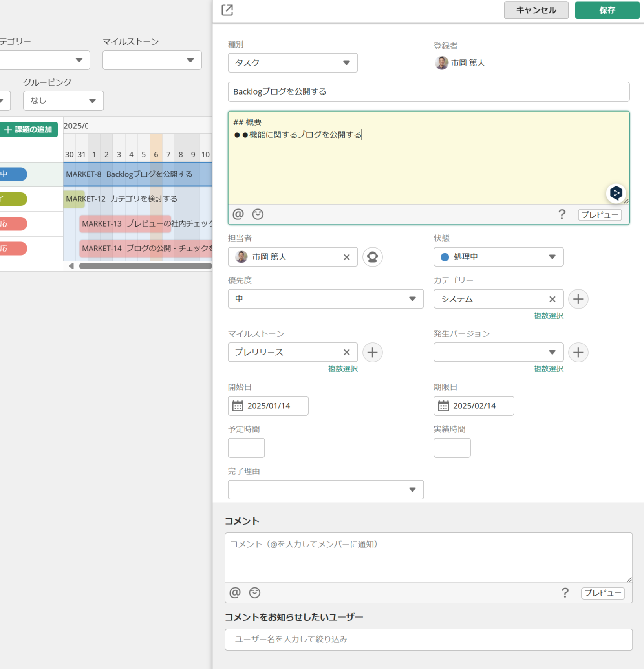644x669 pixels.
Task: Click 複数選択 link under カテゴリー
Action: (549, 316)
